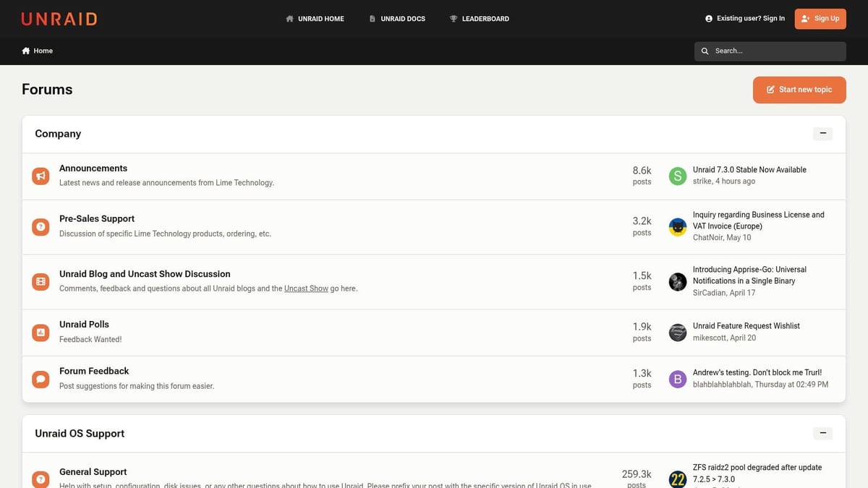Open ChatNoir's avatar image

(x=678, y=226)
